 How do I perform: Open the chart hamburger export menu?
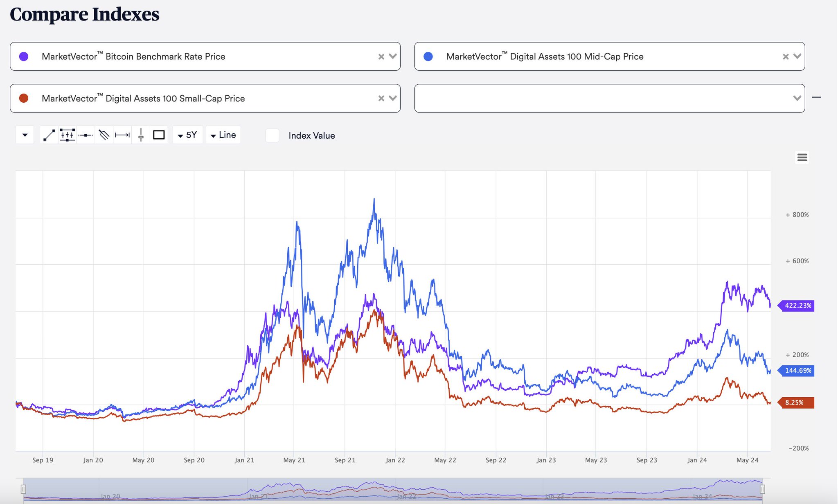pos(802,157)
